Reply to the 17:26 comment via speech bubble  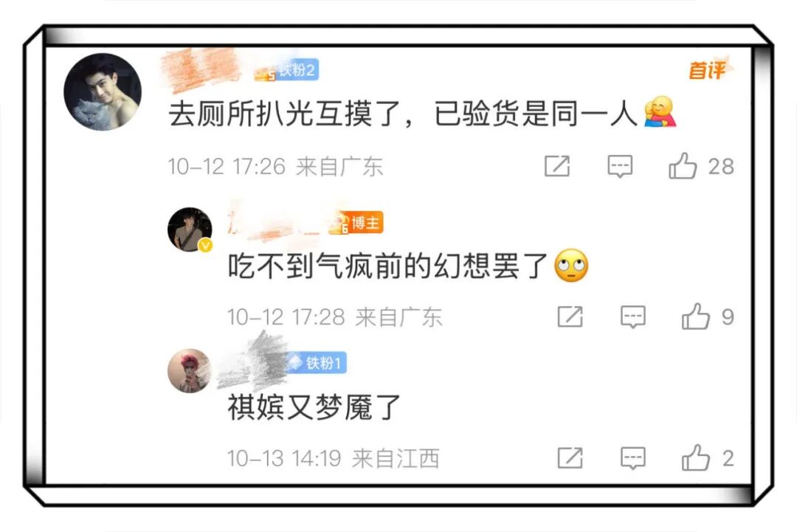tap(620, 166)
